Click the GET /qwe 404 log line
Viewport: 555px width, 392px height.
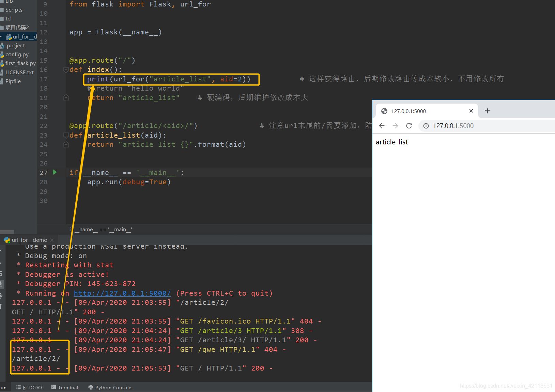pos(149,349)
